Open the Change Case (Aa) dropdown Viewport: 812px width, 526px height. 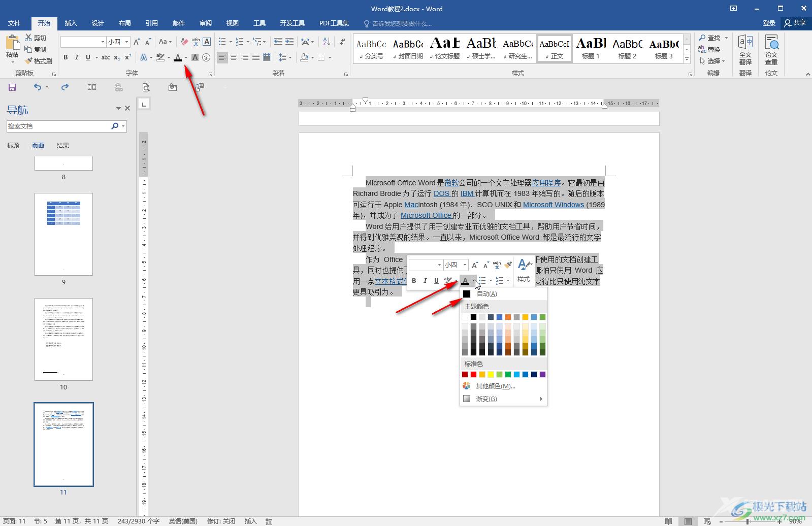[x=165, y=42]
